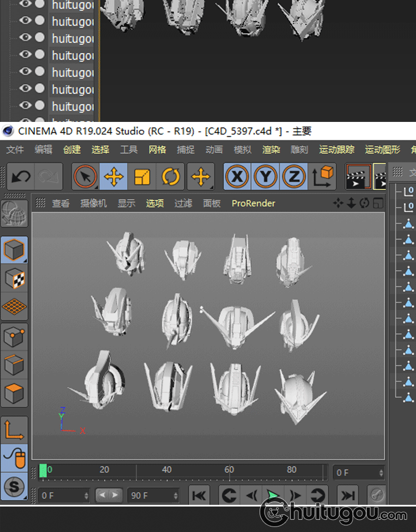Open the 渲染 (Render) menu

point(271,150)
